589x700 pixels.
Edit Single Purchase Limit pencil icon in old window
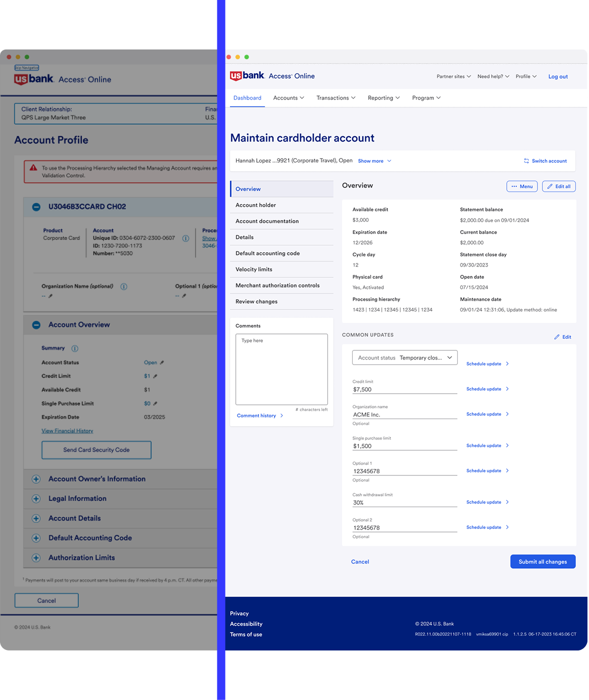click(x=155, y=403)
